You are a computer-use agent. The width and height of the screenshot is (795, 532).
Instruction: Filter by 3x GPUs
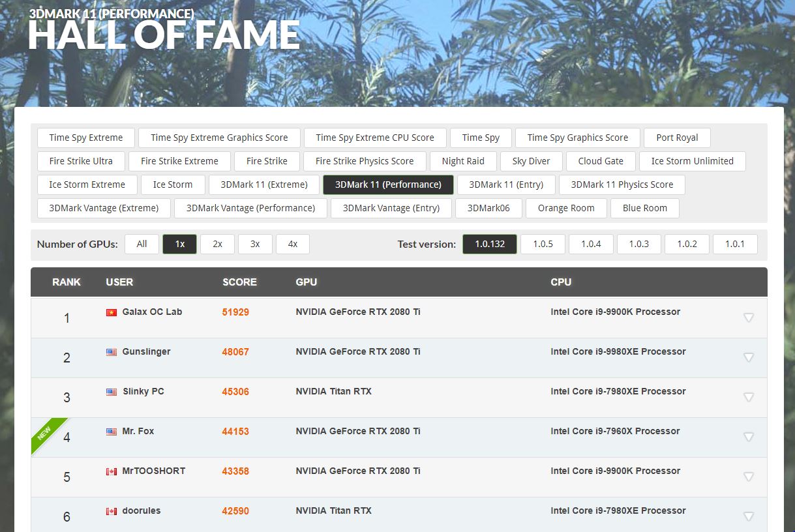pyautogui.click(x=255, y=244)
